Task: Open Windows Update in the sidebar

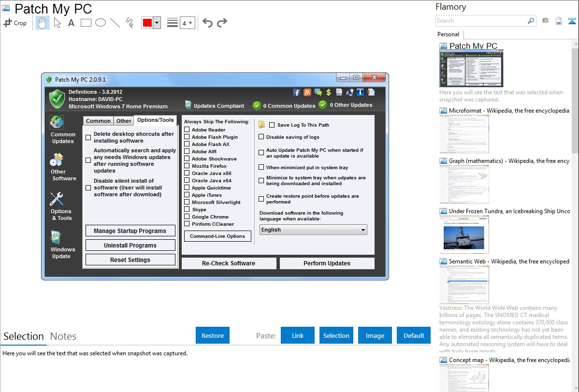Action: point(61,245)
